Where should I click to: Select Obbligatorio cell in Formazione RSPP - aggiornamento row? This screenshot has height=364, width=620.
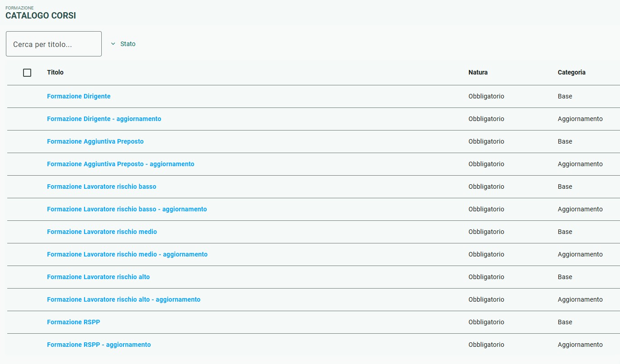coord(486,345)
